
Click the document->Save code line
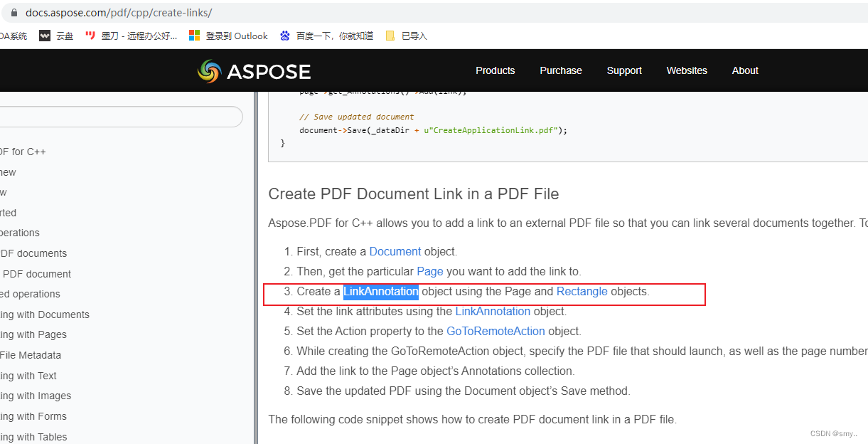[x=433, y=130]
